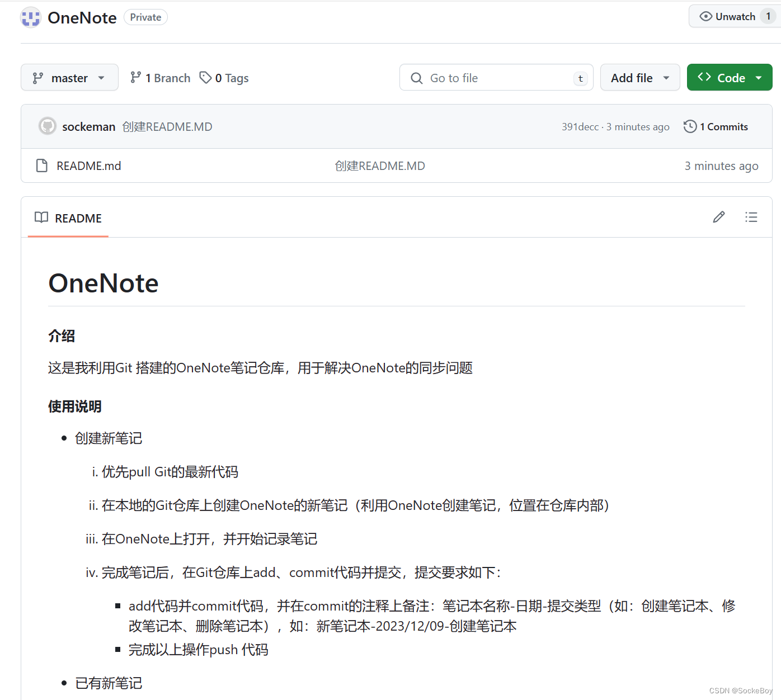Open the README outline list icon
The height and width of the screenshot is (700, 781).
(x=751, y=217)
